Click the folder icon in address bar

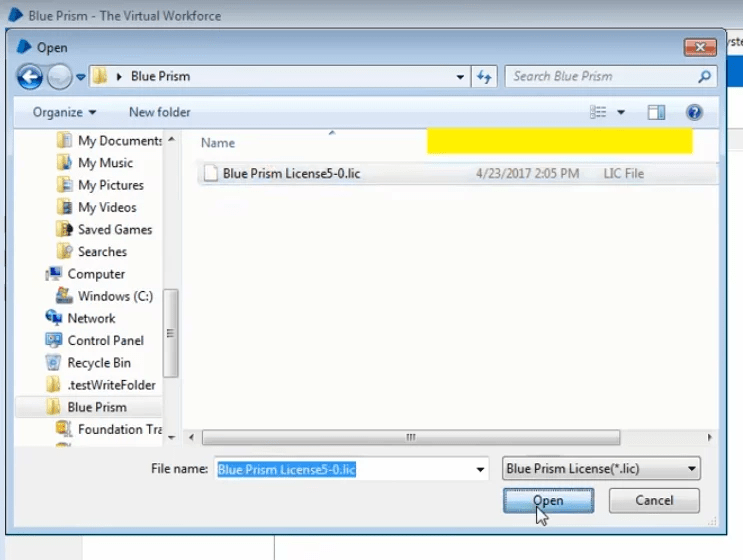[x=100, y=76]
